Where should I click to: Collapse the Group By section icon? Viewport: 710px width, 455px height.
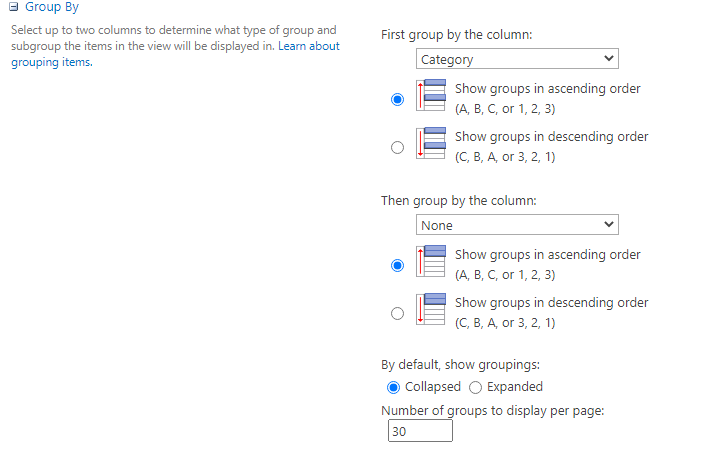(x=14, y=7)
